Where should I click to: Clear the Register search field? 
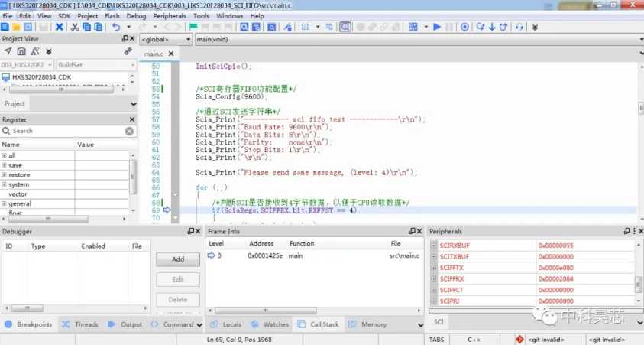tap(129, 131)
